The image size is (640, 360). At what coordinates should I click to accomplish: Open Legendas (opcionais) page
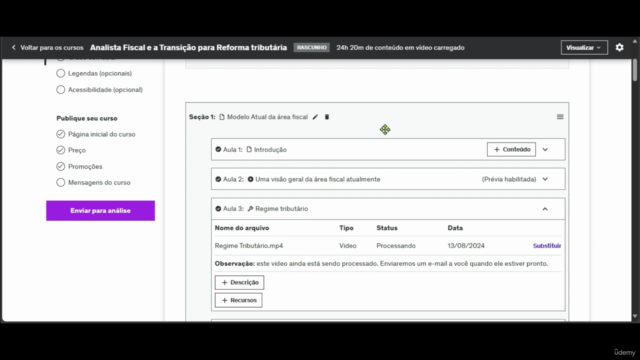[100, 73]
